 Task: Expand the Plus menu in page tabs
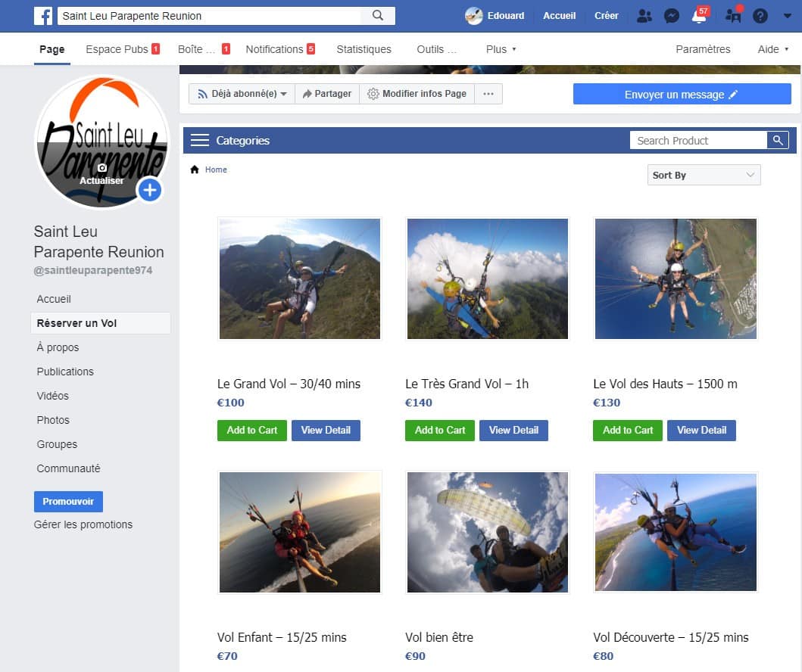[x=501, y=49]
